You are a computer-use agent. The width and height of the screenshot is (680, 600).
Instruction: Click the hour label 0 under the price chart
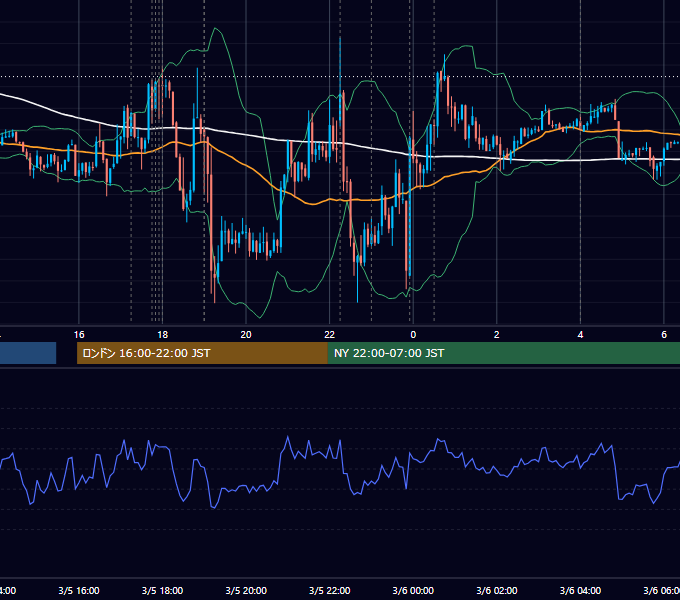pyautogui.click(x=413, y=335)
